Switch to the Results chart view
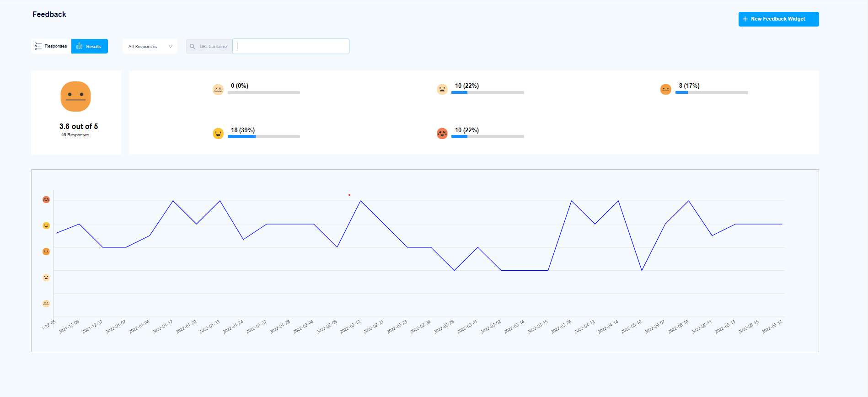 (x=90, y=46)
